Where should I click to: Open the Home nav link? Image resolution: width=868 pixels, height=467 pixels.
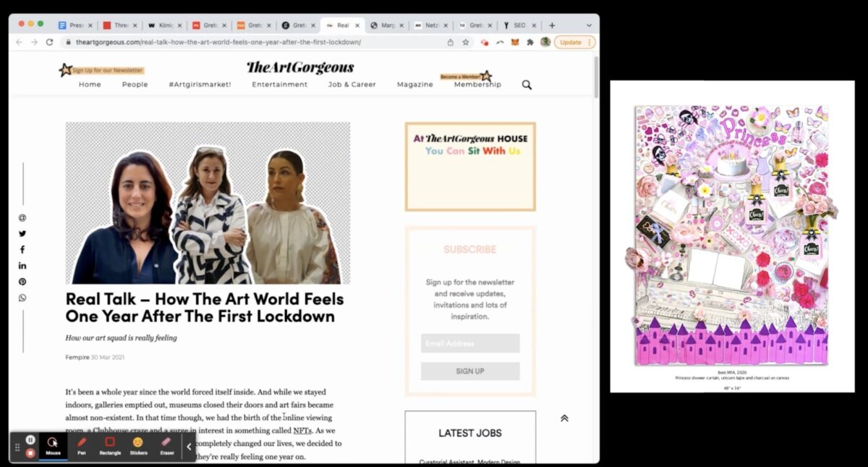90,85
